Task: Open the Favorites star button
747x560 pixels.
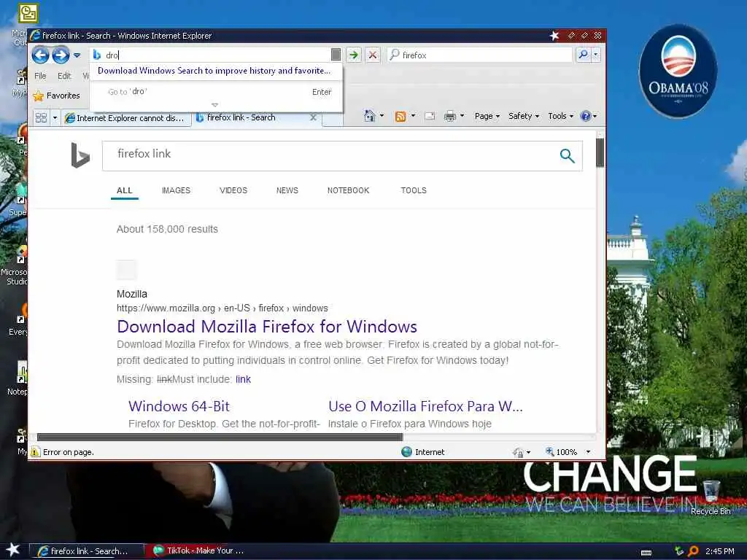Action: point(57,96)
